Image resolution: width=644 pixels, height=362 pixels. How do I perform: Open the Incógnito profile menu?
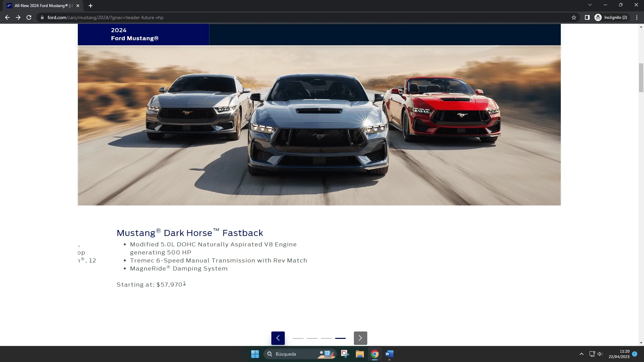click(611, 17)
